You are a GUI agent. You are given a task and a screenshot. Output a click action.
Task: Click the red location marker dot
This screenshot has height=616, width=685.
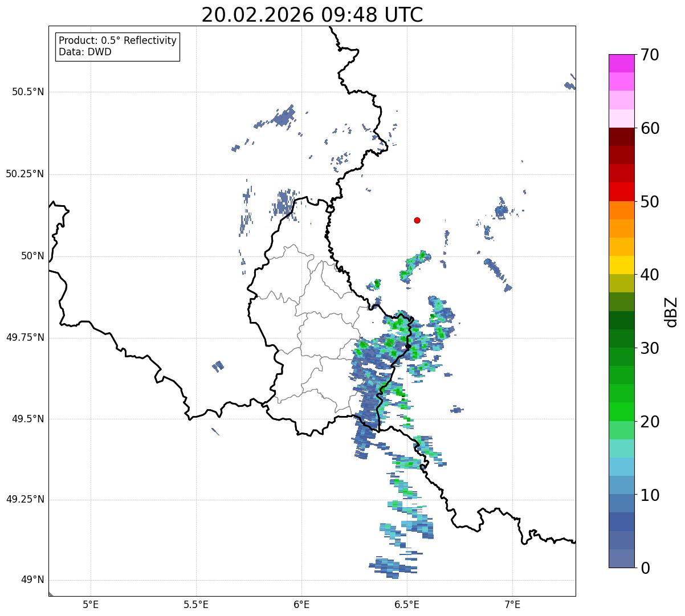tap(417, 221)
